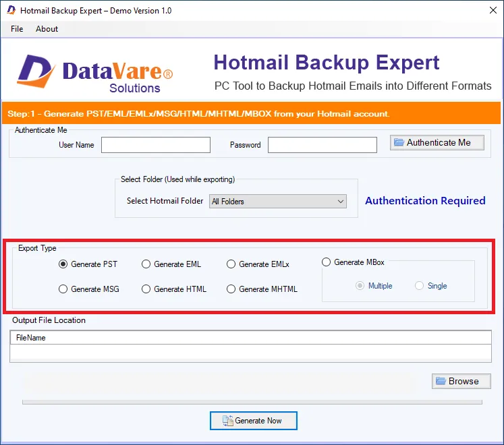Click the Hotmail Backup Expert heading

(x=327, y=62)
